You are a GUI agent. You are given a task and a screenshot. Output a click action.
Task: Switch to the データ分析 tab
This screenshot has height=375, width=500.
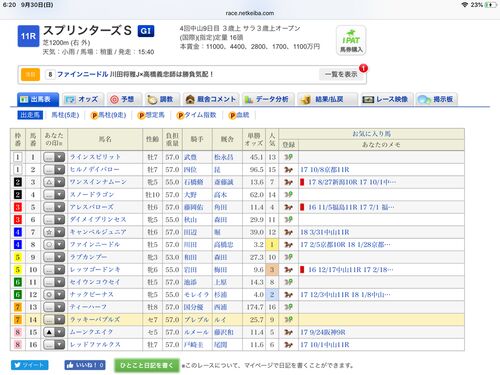pos(268,99)
